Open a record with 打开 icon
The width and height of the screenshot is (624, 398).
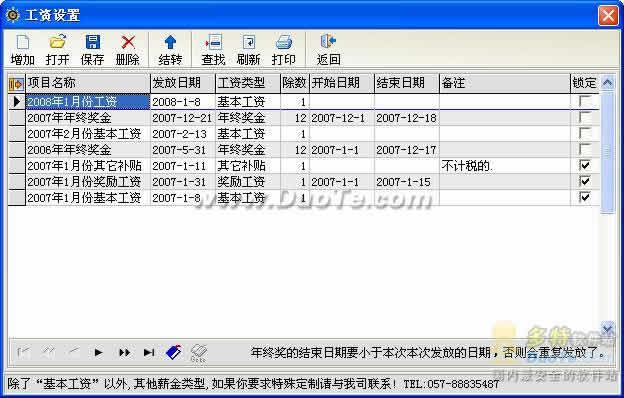(x=57, y=42)
